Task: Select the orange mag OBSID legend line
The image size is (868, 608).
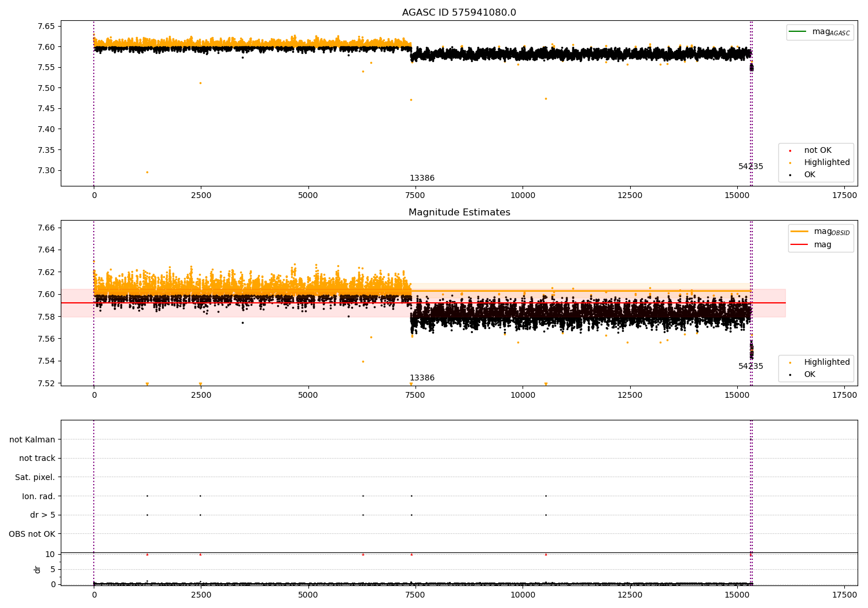Action: coord(799,231)
